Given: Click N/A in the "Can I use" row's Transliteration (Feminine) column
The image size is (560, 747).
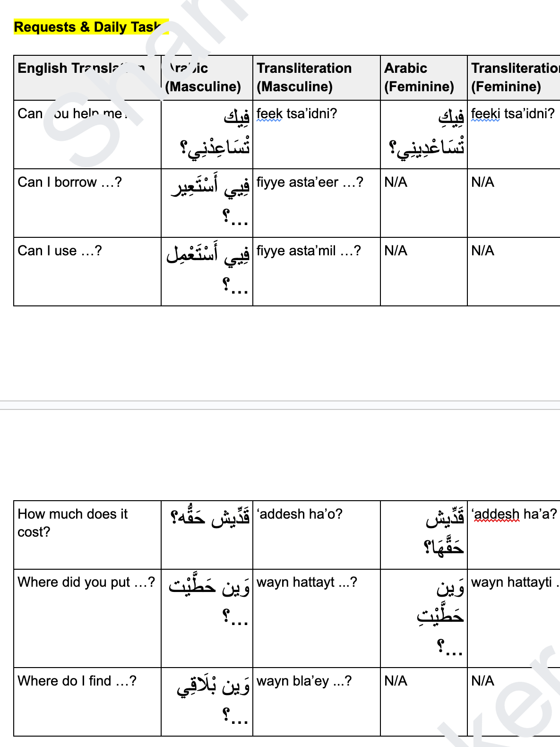Looking at the screenshot, I should click(x=482, y=251).
